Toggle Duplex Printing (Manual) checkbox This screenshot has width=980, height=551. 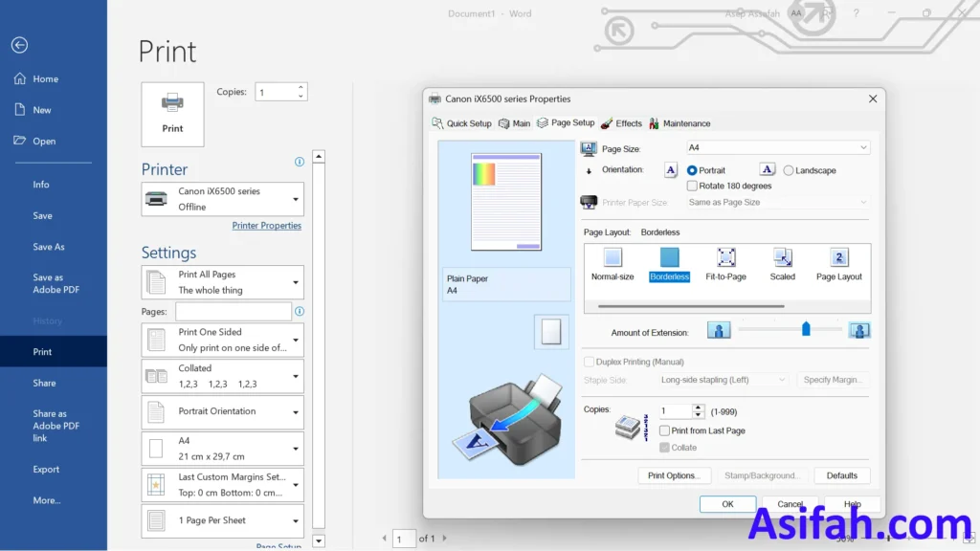point(589,362)
